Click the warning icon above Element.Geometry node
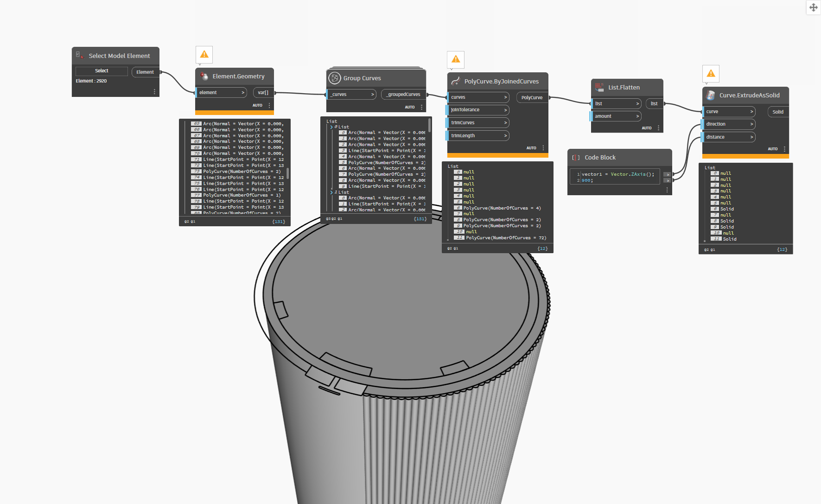This screenshot has width=821, height=504. [x=204, y=55]
